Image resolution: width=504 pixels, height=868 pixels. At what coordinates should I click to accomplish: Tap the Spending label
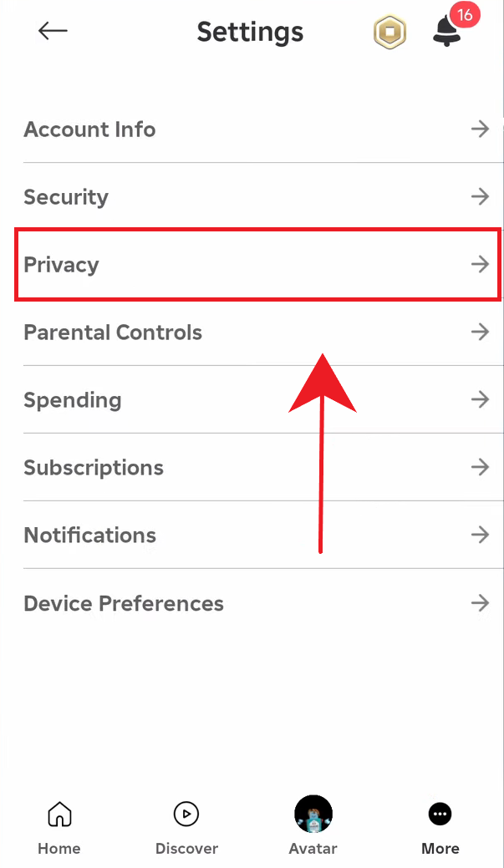point(73,400)
